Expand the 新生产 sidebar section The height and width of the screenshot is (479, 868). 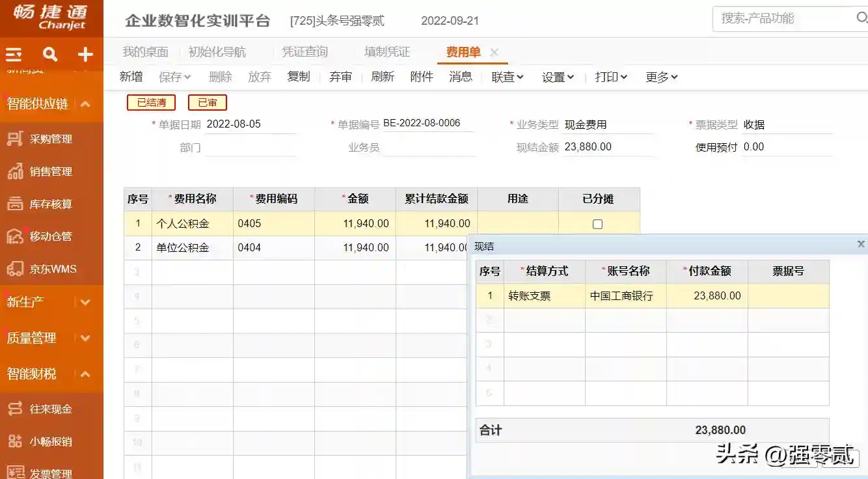pos(85,302)
